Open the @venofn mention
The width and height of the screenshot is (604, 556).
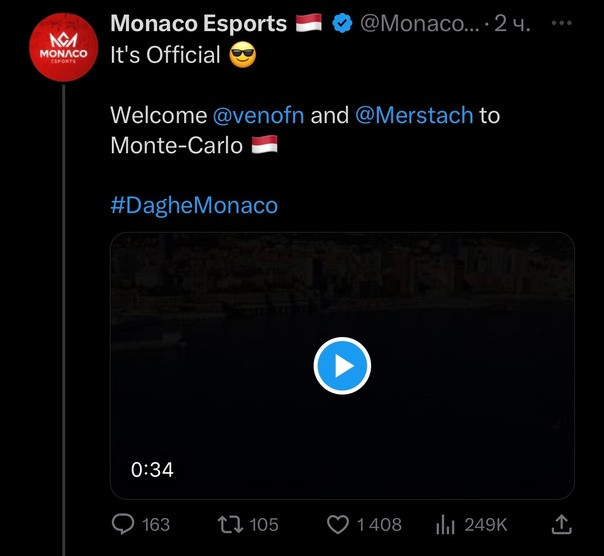pyautogui.click(x=258, y=115)
